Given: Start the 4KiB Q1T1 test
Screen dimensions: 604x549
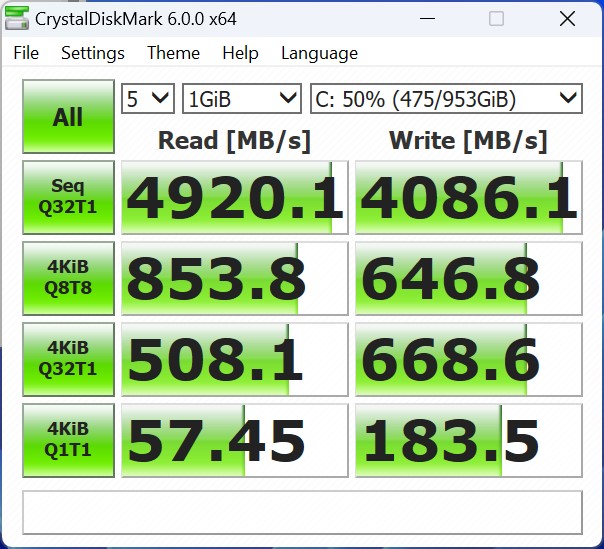Looking at the screenshot, I should click(68, 440).
